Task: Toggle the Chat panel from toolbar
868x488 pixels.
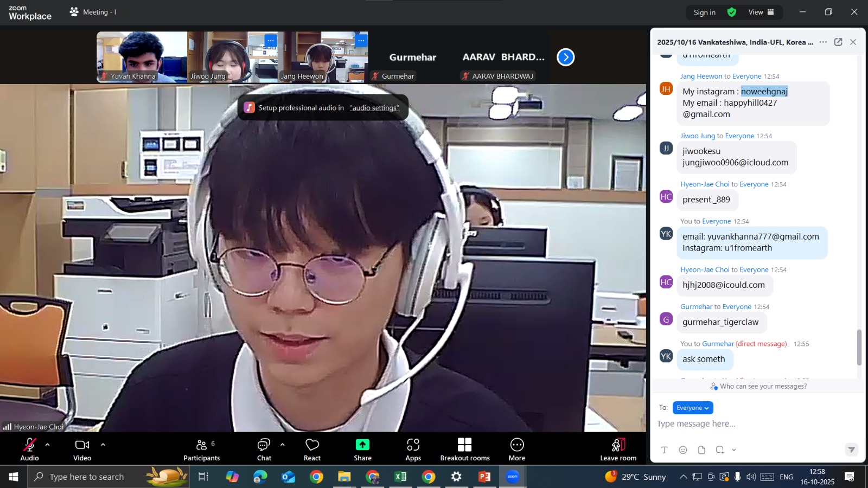Action: [x=264, y=448]
